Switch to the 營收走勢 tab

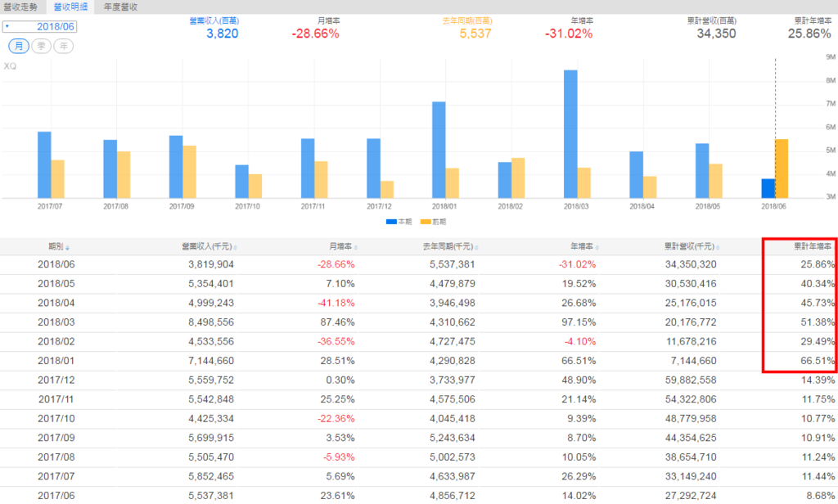tap(20, 7)
